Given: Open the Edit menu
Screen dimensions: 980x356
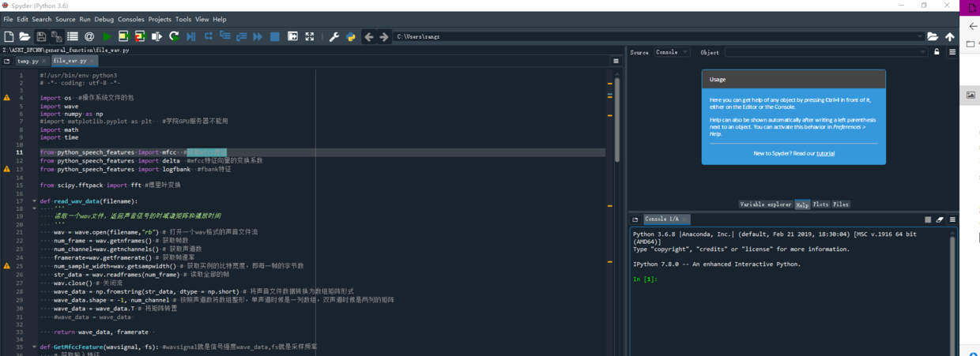Looking at the screenshot, I should click(x=22, y=19).
